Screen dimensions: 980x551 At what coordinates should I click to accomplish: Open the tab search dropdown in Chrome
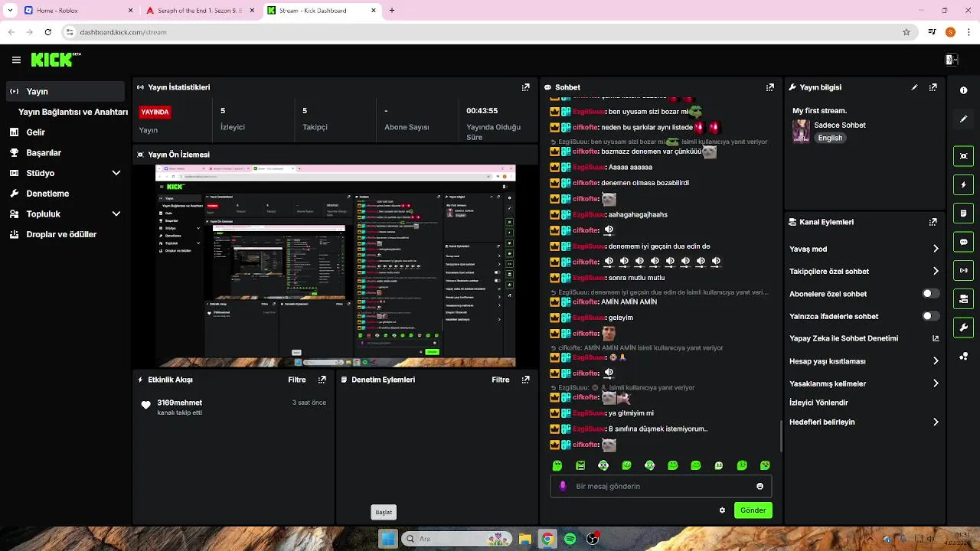[9, 11]
